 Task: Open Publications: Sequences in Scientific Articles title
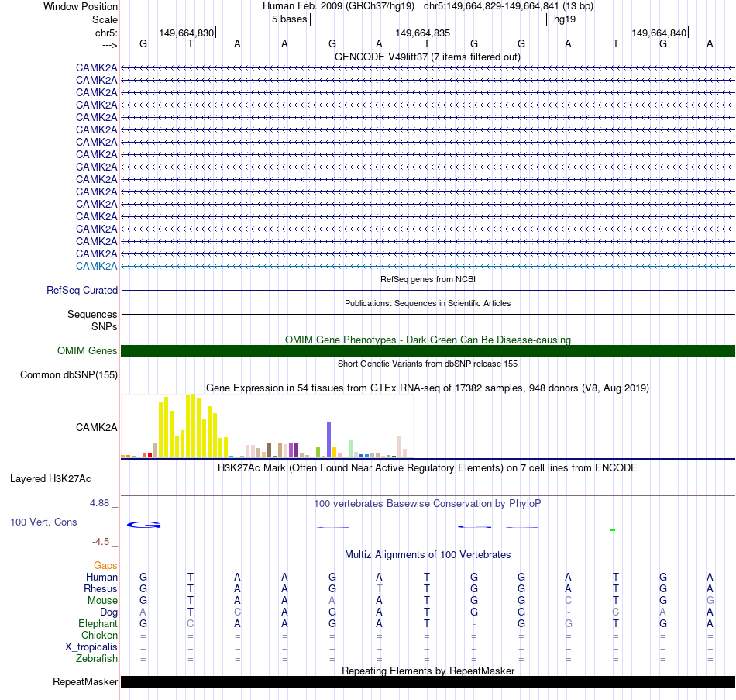click(428, 303)
